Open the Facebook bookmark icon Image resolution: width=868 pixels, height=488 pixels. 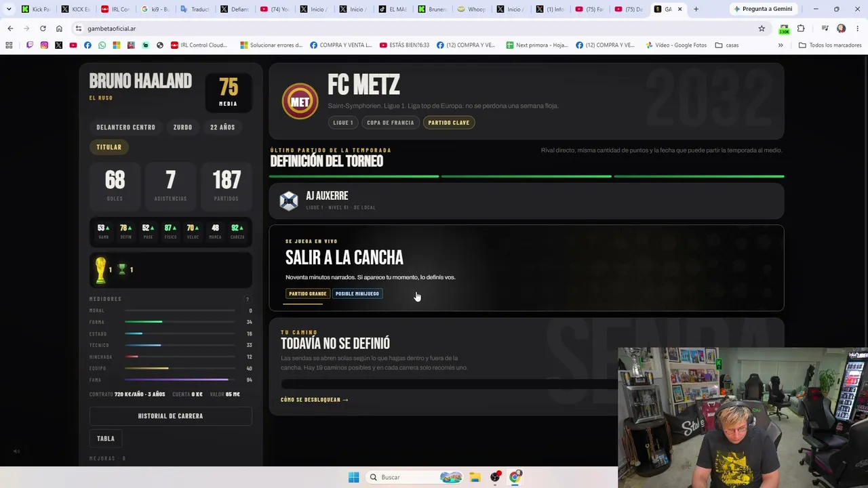[87, 45]
